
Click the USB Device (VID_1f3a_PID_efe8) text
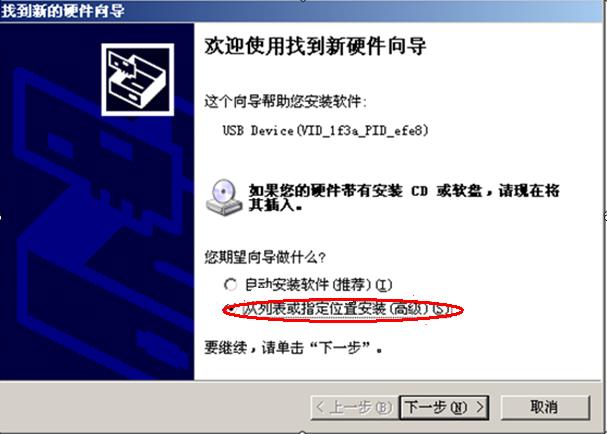(x=326, y=130)
